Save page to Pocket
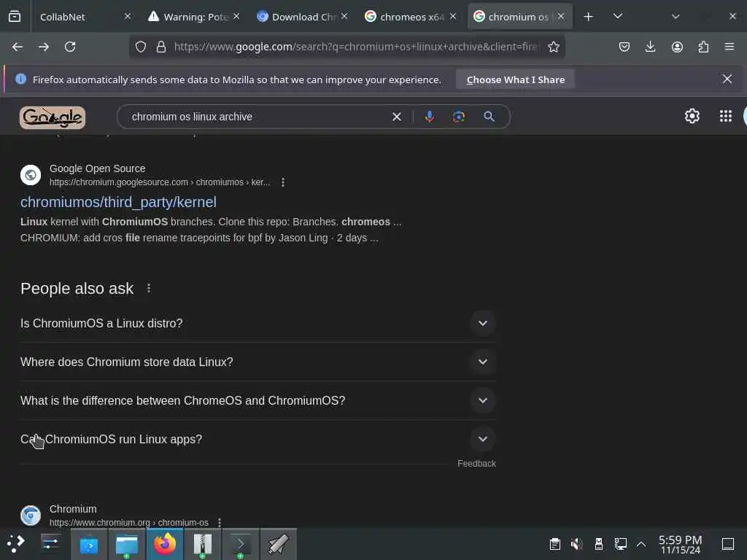Image resolution: width=747 pixels, height=560 pixels. (x=624, y=47)
